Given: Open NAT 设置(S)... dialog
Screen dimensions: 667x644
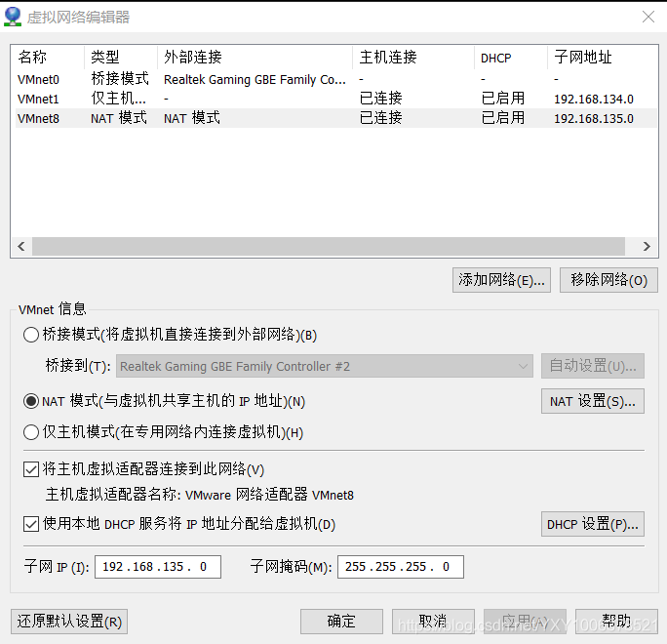Looking at the screenshot, I should 593,401.
